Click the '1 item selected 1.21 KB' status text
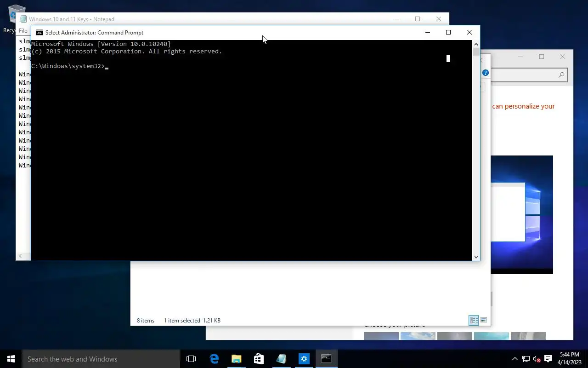 [x=192, y=321]
